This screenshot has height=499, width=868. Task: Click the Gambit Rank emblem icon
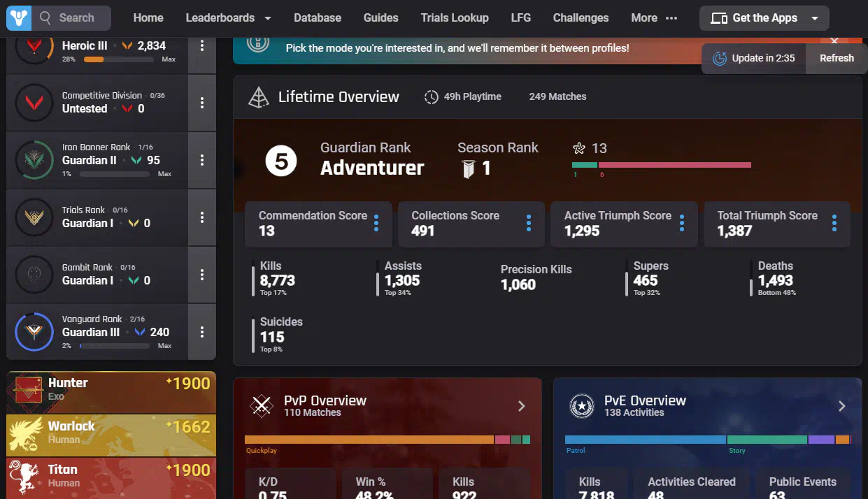(x=34, y=275)
